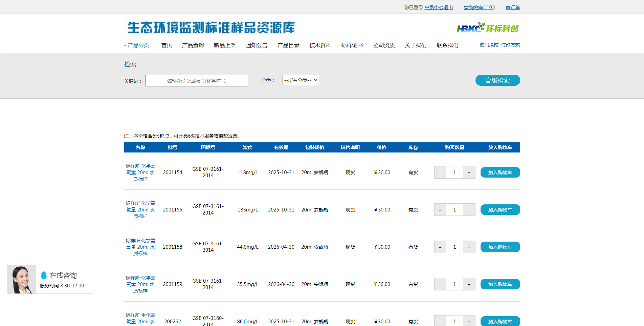Decrease quantity for batch 2001155

click(x=440, y=210)
